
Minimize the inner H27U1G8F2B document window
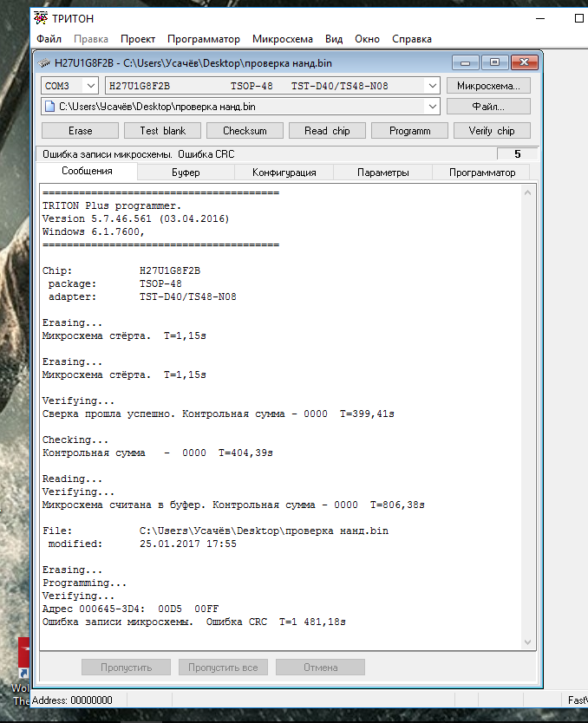(x=467, y=62)
